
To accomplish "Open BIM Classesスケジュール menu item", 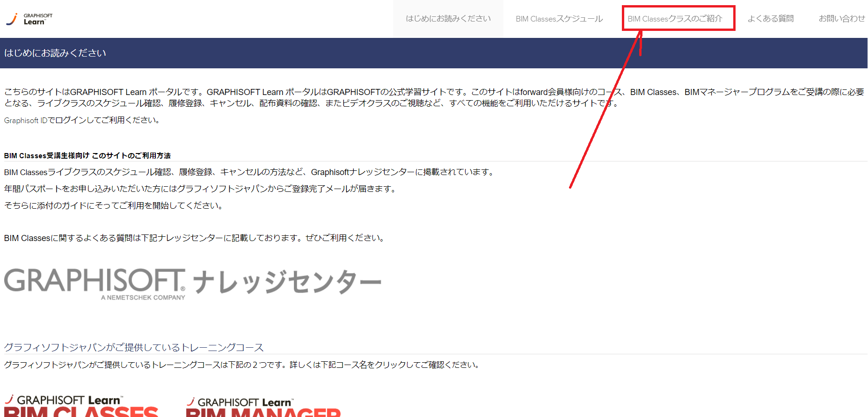I will pyautogui.click(x=559, y=19).
